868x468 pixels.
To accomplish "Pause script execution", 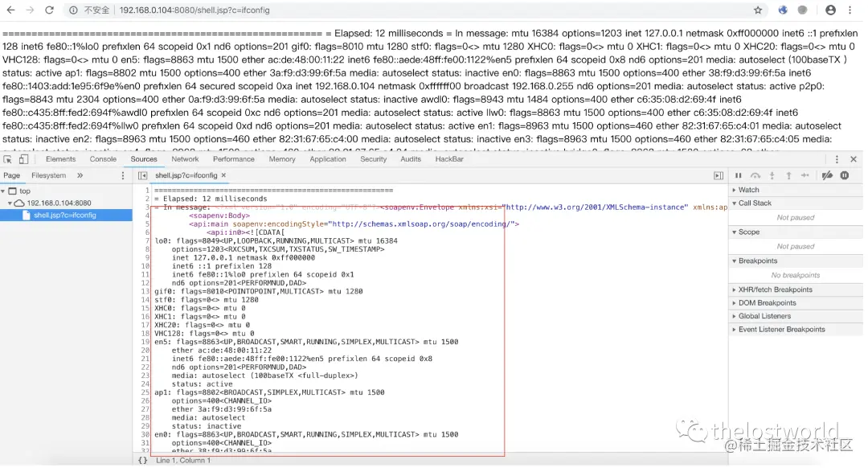I will point(738,175).
